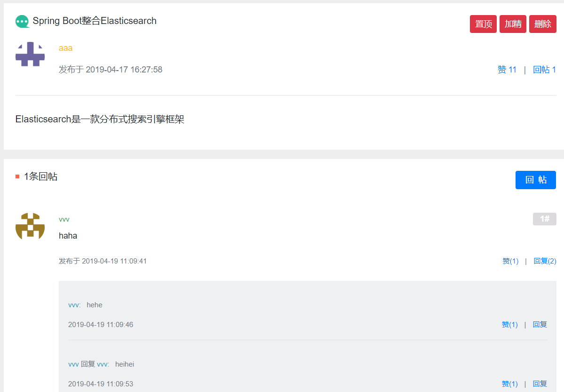Viewport: 564px width, 392px height.
Task: Like the hehe comment
Action: (510, 325)
